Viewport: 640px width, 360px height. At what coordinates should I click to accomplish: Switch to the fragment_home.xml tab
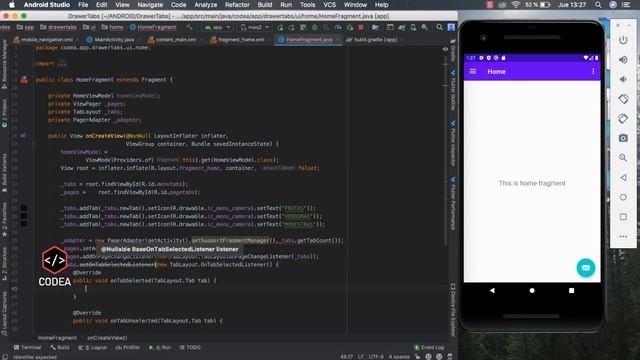238,40
